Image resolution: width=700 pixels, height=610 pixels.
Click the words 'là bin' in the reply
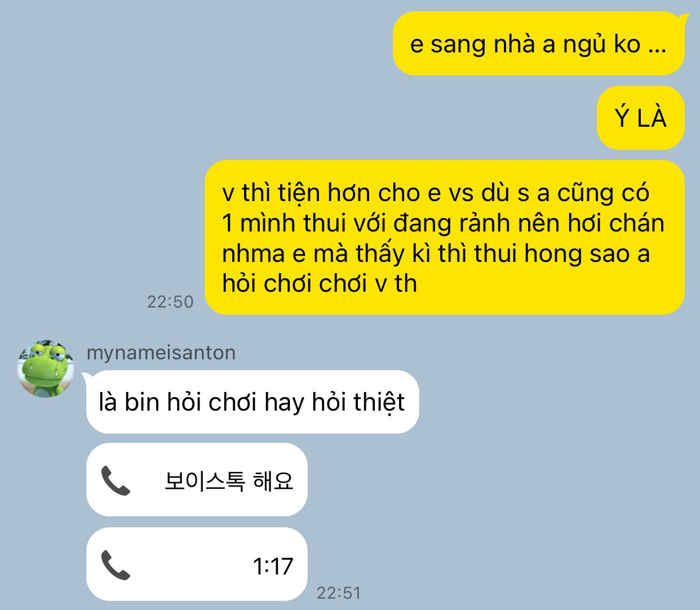129,402
